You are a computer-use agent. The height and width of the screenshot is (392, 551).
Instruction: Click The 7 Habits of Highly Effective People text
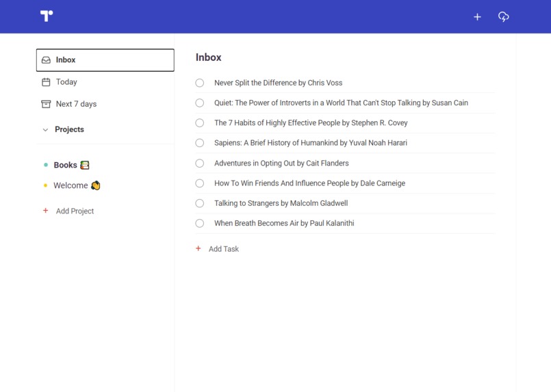[311, 123]
